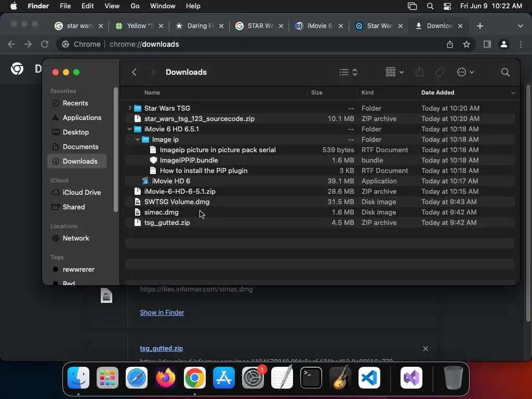Switch to the Daring Fi Chrome tab
The height and width of the screenshot is (399, 532).
coord(199,26)
